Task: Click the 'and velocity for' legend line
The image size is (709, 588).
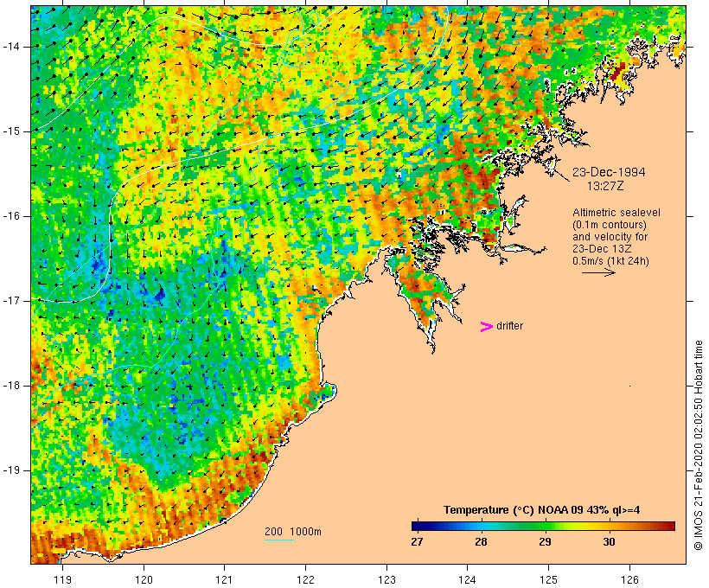Action: [x=610, y=237]
